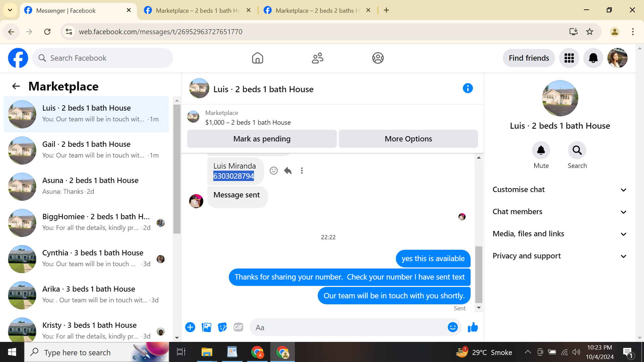Click the chat messages scrollbar thumb
This screenshot has height=362, width=644.
click(x=479, y=275)
